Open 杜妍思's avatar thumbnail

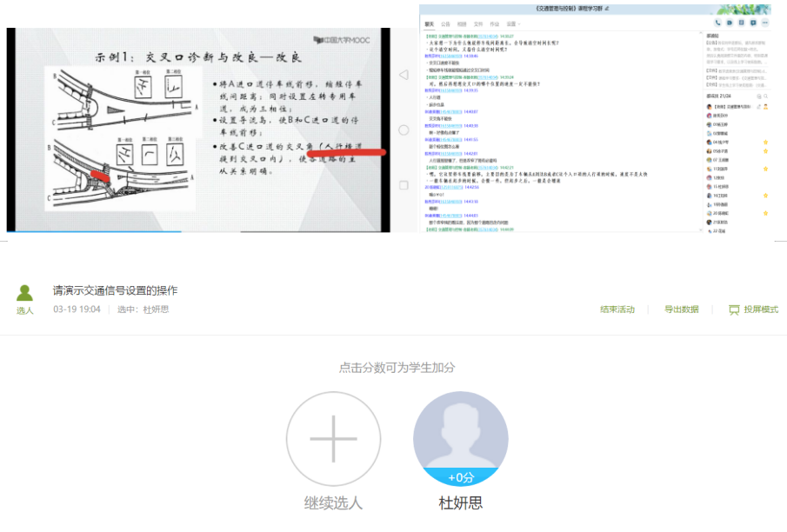tap(460, 433)
